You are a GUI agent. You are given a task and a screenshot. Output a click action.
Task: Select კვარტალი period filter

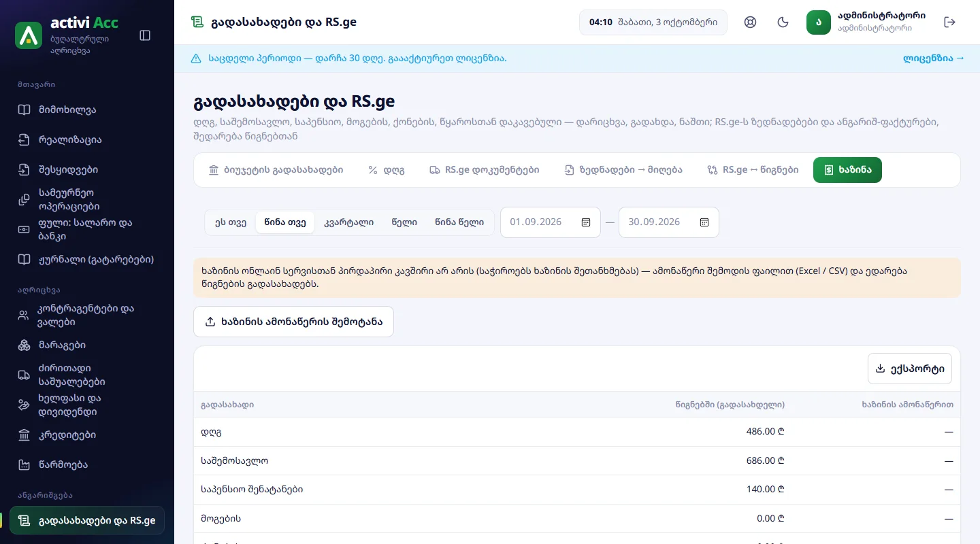click(x=348, y=222)
